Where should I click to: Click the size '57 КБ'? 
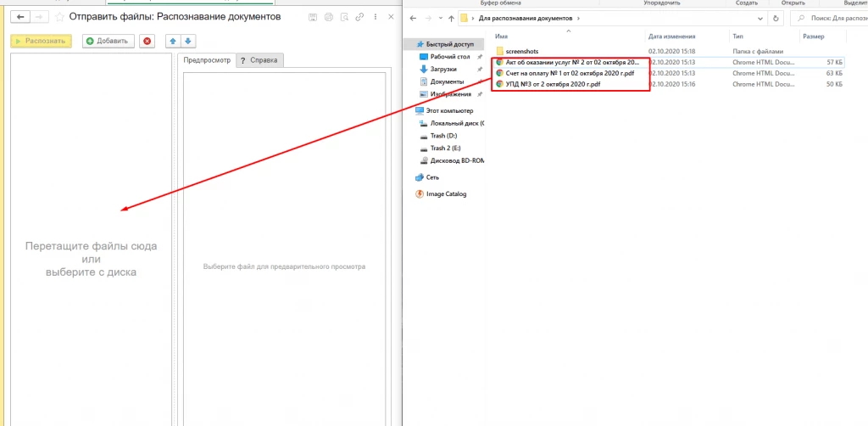click(x=835, y=62)
